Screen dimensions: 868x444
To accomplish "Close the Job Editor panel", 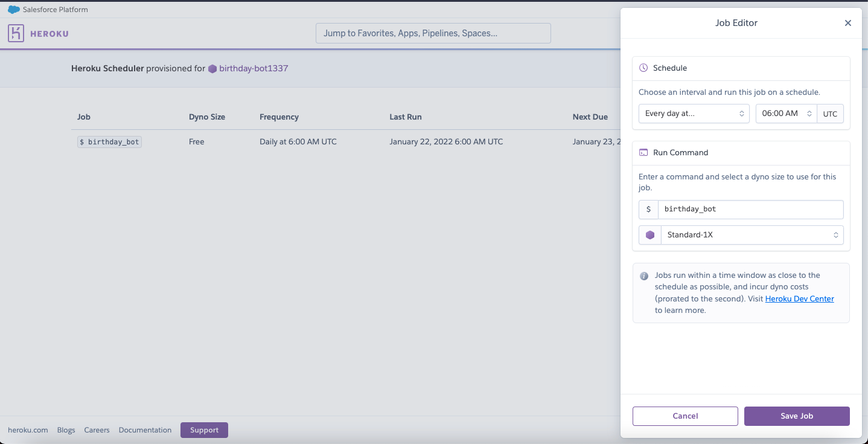I will (x=847, y=23).
